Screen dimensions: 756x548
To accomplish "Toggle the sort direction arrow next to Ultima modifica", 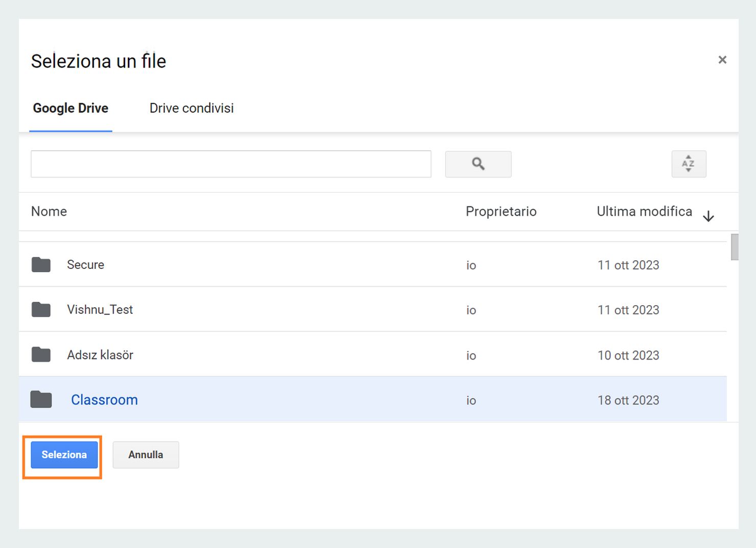I will coord(708,216).
